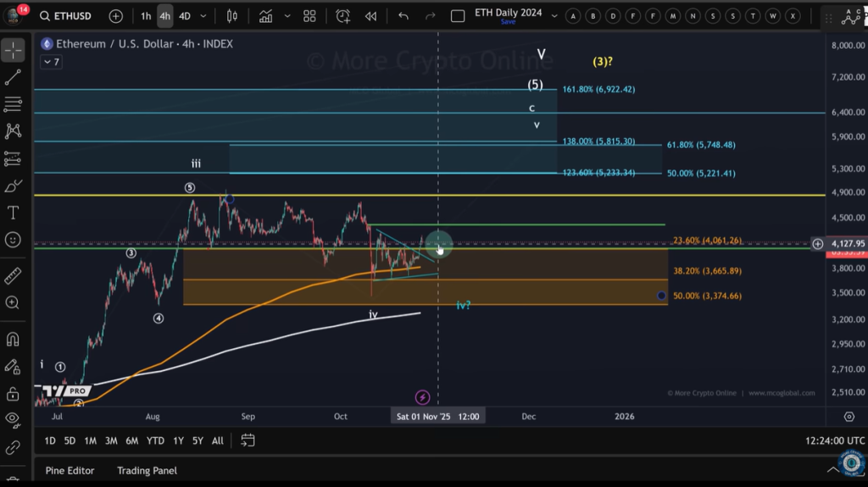Click the bar replay icon
The width and height of the screenshot is (868, 487).
370,16
